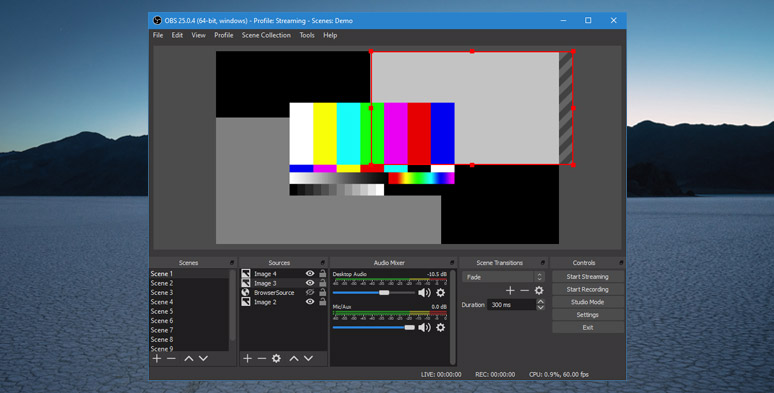Move the scene up in the Scenes list
Screen dimensions: 774x393
tap(189, 358)
